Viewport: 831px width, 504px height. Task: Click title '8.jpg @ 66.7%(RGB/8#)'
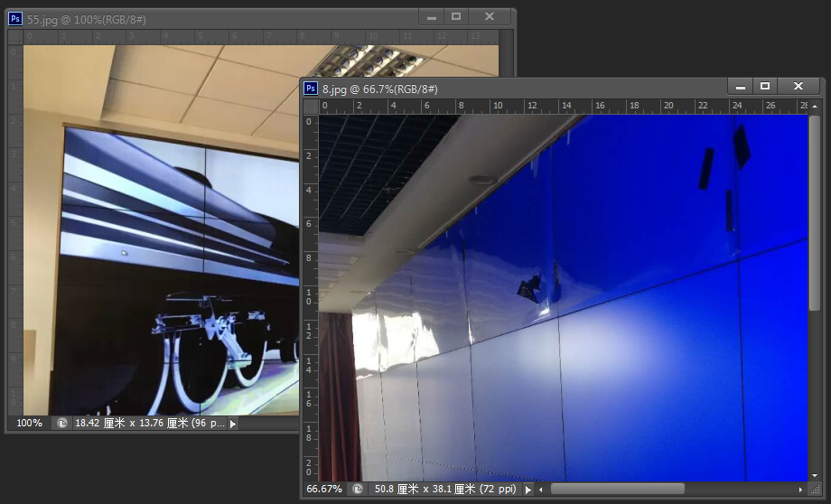380,89
